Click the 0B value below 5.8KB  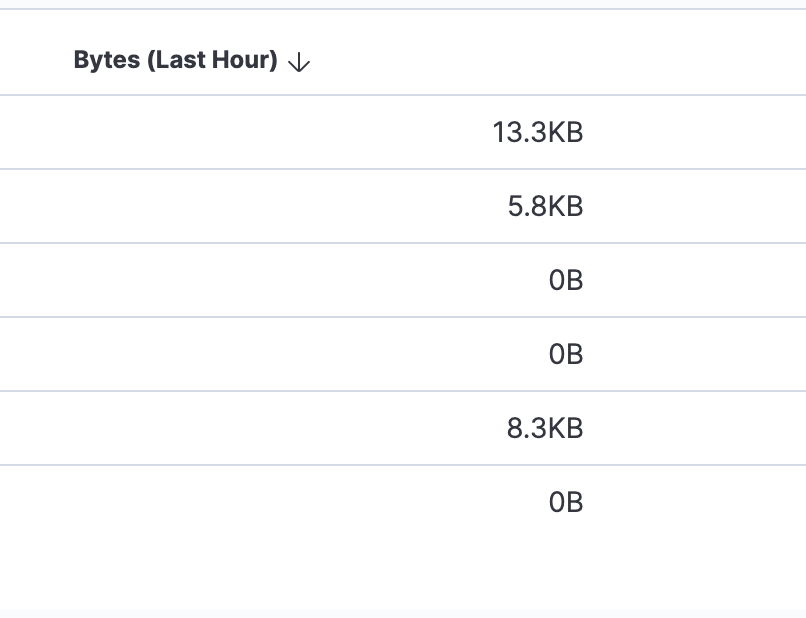click(566, 280)
